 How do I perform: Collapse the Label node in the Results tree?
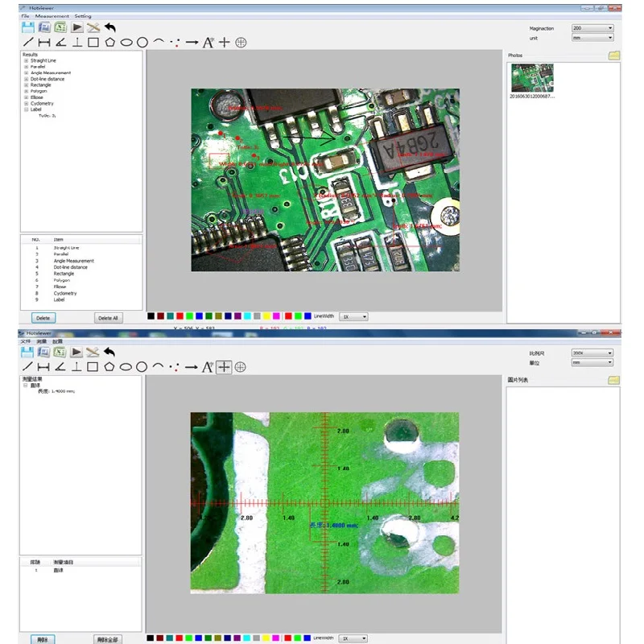click(x=27, y=109)
